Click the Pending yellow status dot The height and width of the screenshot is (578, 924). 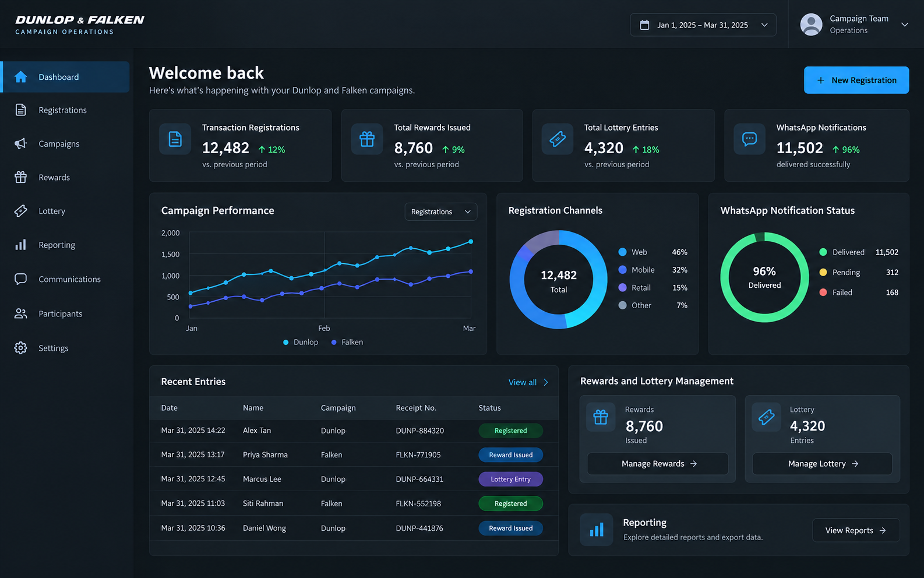click(823, 272)
